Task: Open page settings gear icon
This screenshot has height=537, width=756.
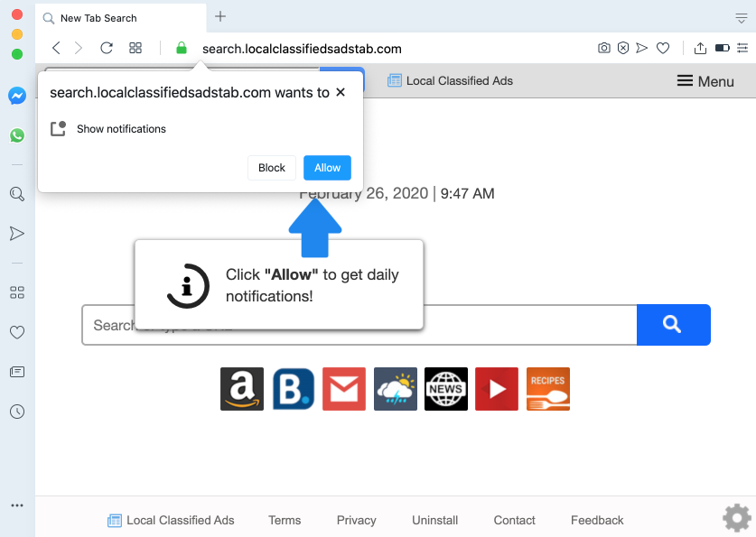Action: (x=736, y=518)
